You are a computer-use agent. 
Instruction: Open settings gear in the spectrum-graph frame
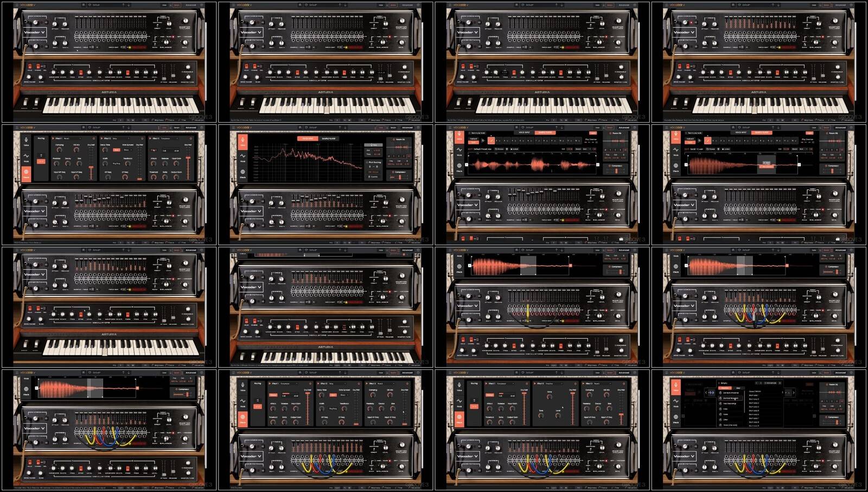(418, 128)
